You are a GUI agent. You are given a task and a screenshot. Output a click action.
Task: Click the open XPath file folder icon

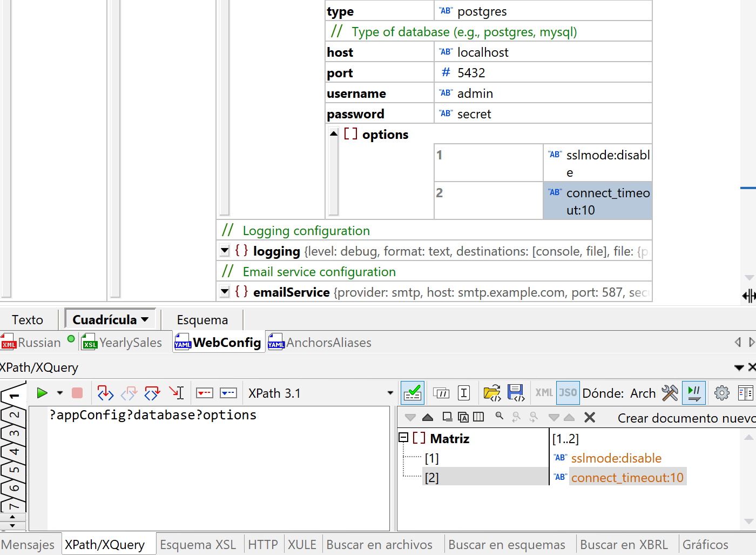tap(492, 393)
